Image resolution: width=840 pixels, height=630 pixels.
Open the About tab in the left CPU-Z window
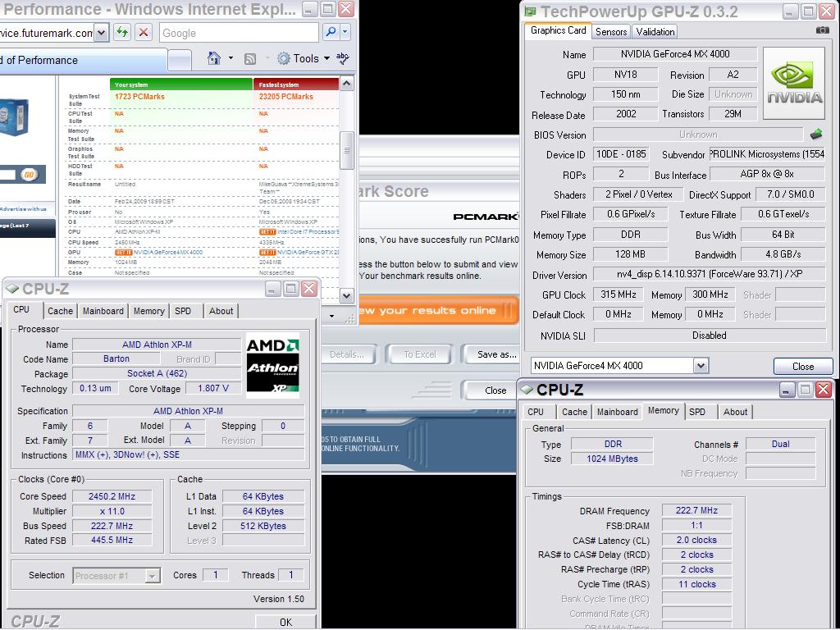coord(221,311)
